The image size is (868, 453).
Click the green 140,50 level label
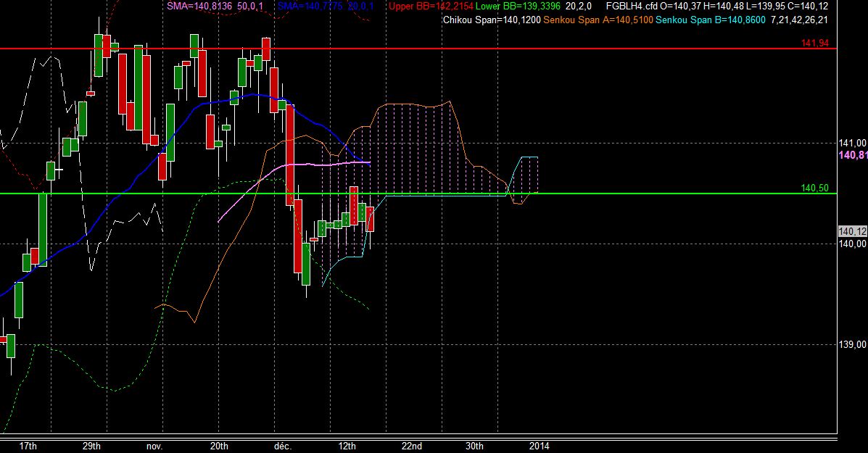(815, 188)
